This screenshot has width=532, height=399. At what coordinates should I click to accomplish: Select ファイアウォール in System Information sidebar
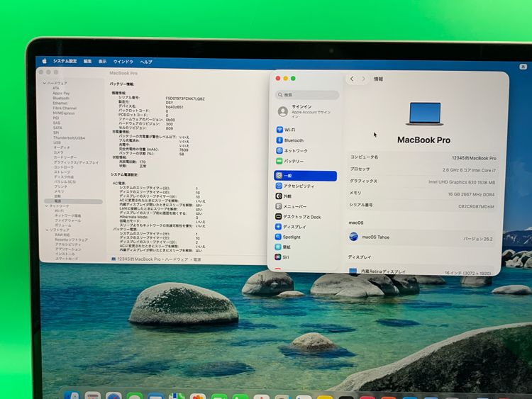68,220
